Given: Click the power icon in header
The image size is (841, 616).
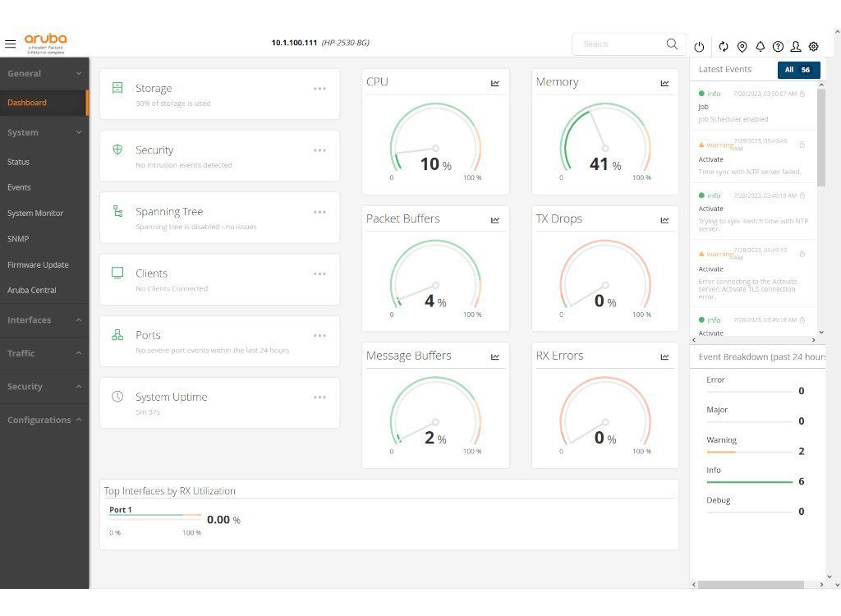Looking at the screenshot, I should tap(699, 47).
